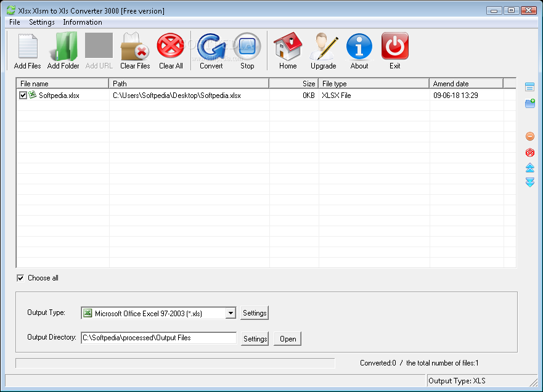The image size is (543, 392).
Task: Click the Add Files toolbar icon
Action: pos(27,46)
